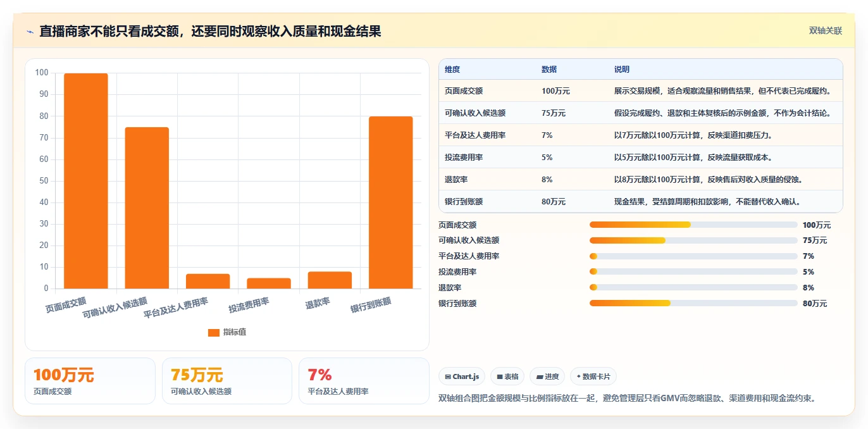Screen dimensions: 868x429
Task: Open the 7% 平台及达人费用率 data card
Action: (364, 381)
